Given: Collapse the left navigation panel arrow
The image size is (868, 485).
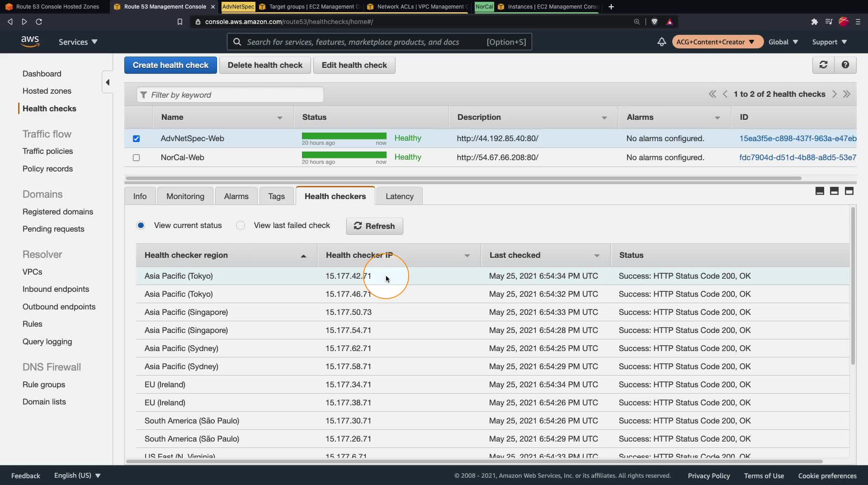Looking at the screenshot, I should pyautogui.click(x=108, y=82).
